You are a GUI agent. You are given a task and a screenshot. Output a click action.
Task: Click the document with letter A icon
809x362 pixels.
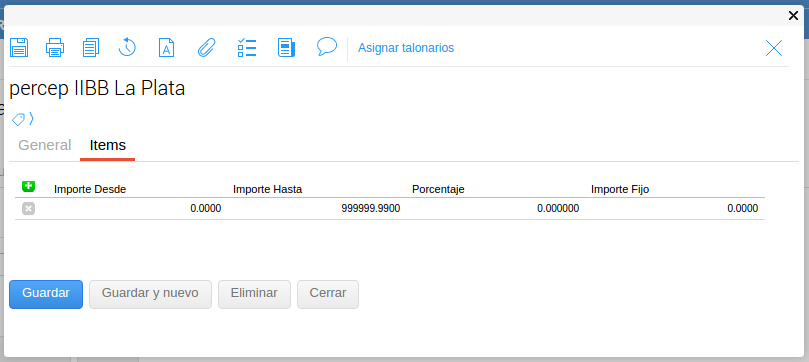[166, 47]
